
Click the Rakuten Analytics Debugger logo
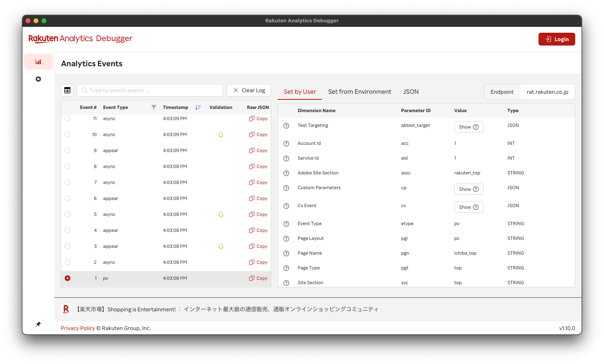(x=80, y=38)
